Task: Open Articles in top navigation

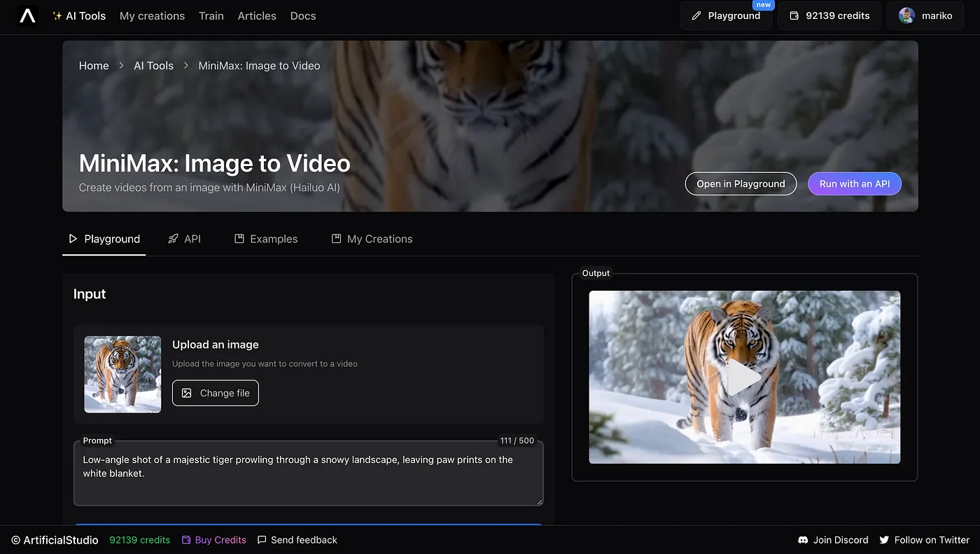Action: pyautogui.click(x=257, y=15)
